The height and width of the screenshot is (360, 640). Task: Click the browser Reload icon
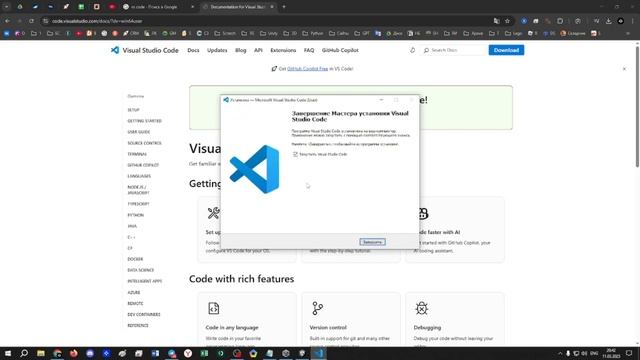pyautogui.click(x=31, y=21)
